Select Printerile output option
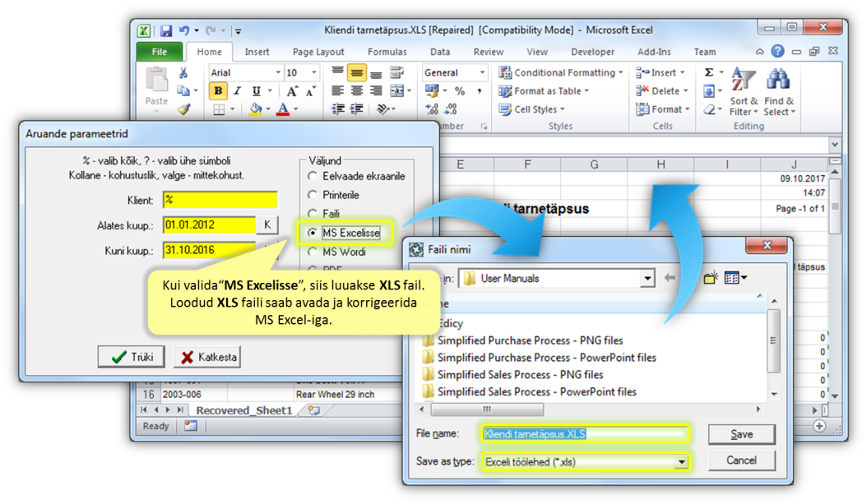Screen dimensions: 867x504 point(313,195)
